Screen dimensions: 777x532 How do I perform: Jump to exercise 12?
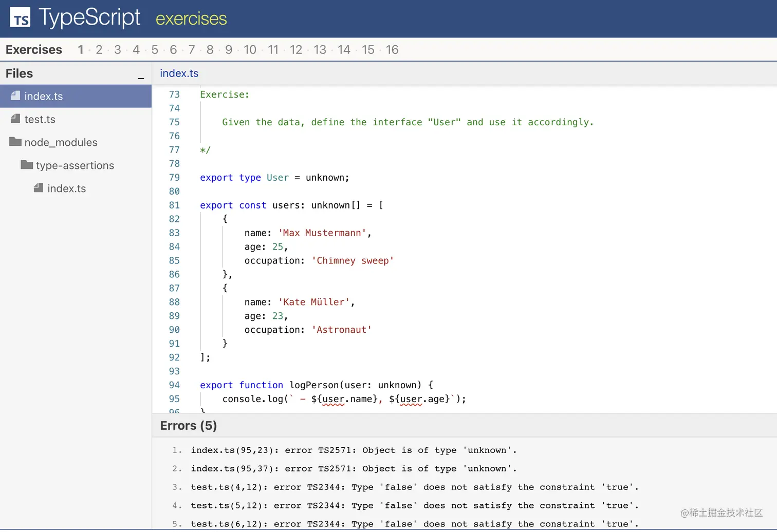click(296, 50)
